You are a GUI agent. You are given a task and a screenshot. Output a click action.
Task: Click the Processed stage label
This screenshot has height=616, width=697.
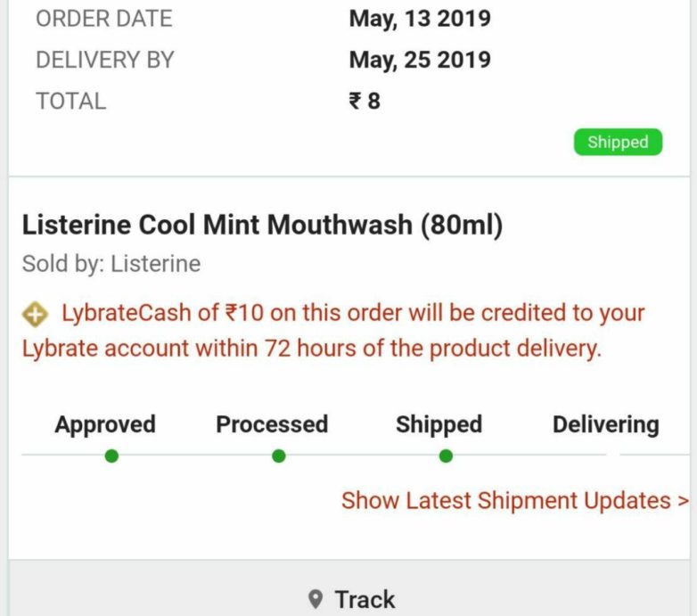point(272,424)
